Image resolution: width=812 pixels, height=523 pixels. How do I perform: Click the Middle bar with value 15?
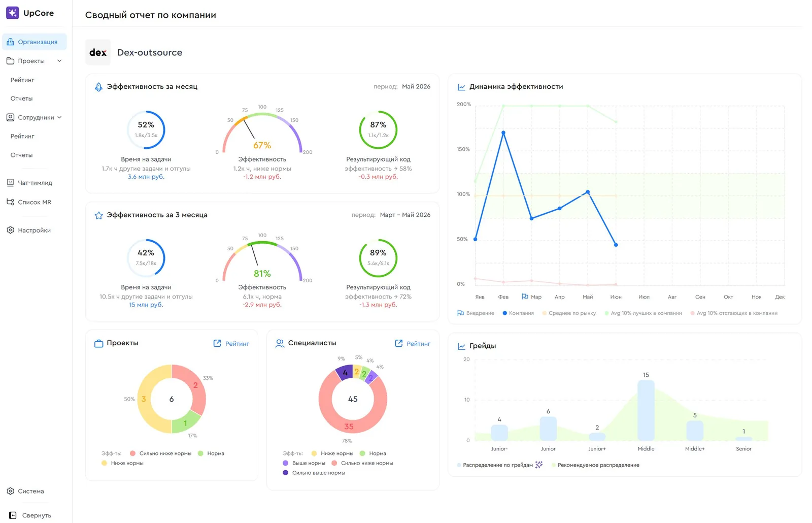[x=646, y=410]
